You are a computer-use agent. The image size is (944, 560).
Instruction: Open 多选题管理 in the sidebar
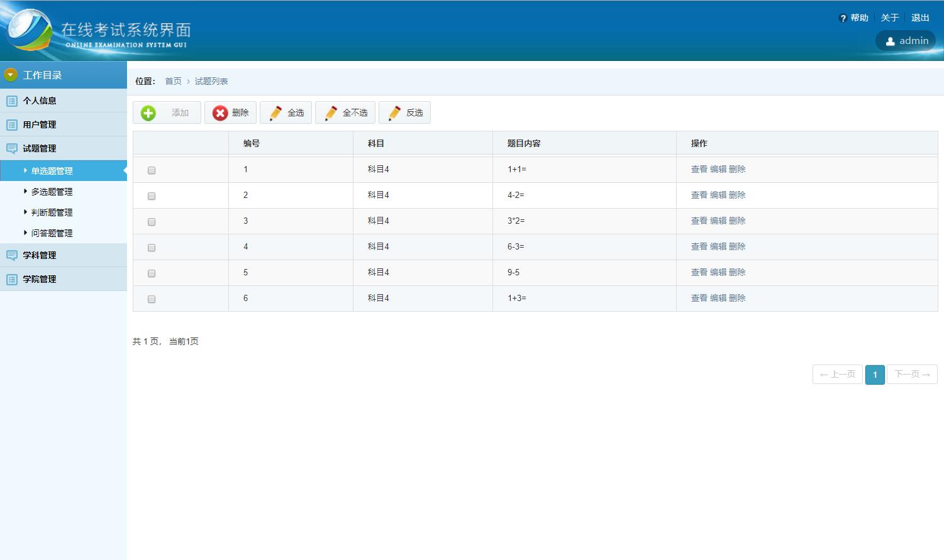52,192
